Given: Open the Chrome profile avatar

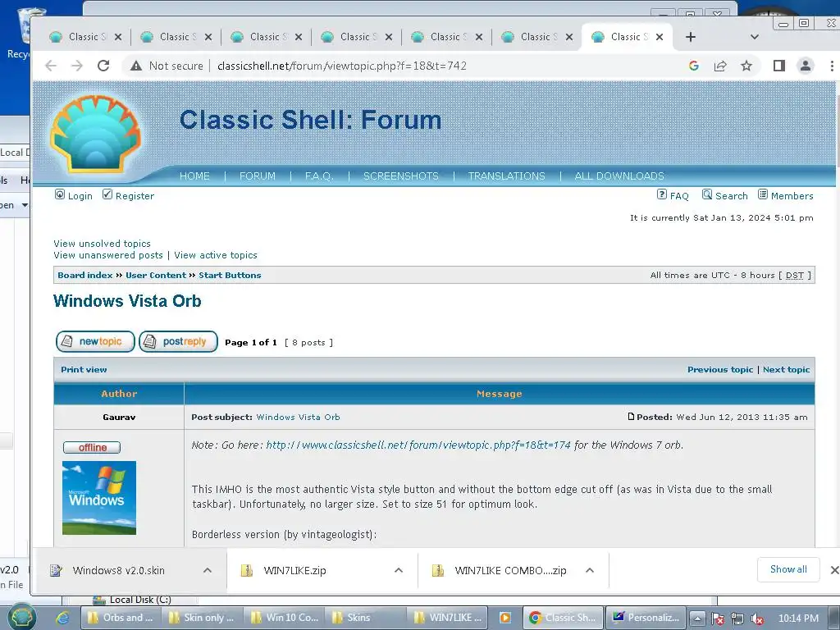Looking at the screenshot, I should 806,66.
